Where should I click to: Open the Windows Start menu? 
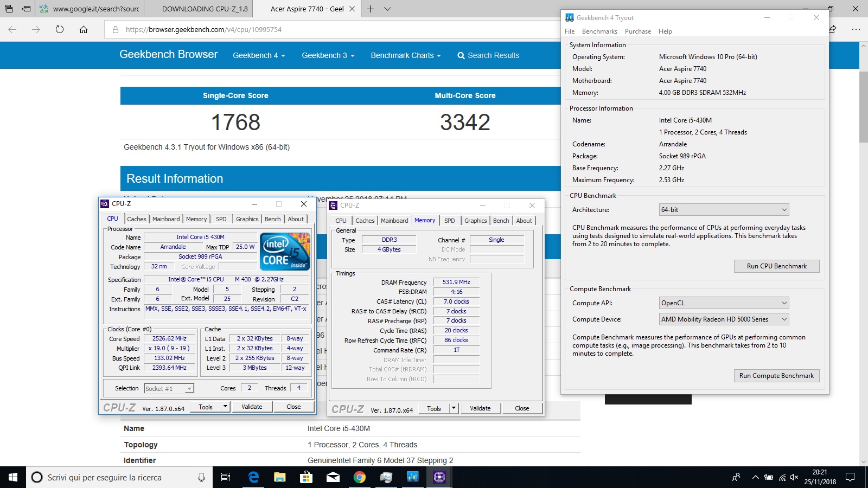pos(13,477)
